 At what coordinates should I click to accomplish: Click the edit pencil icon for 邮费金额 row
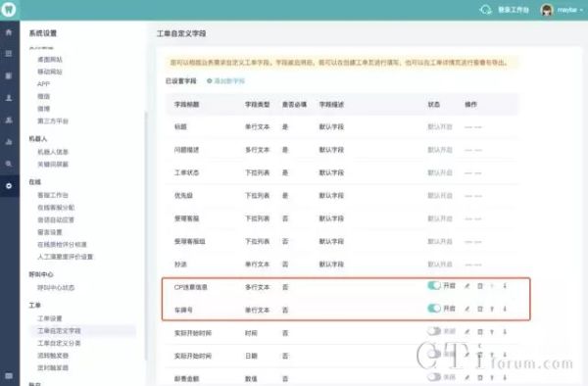(466, 377)
